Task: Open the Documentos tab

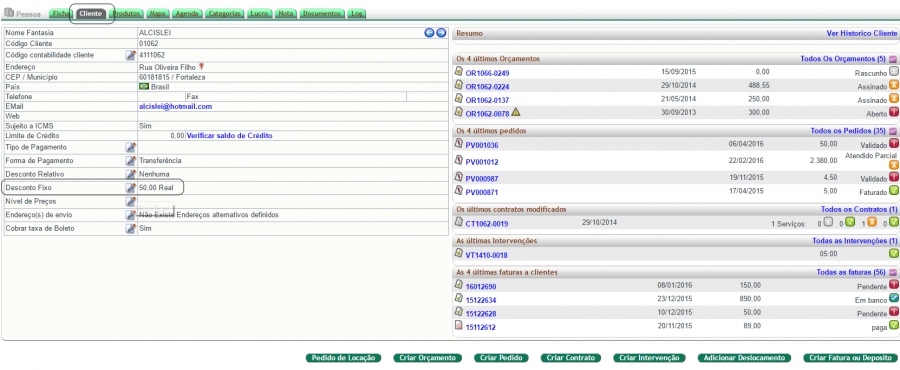Action: pos(323,13)
